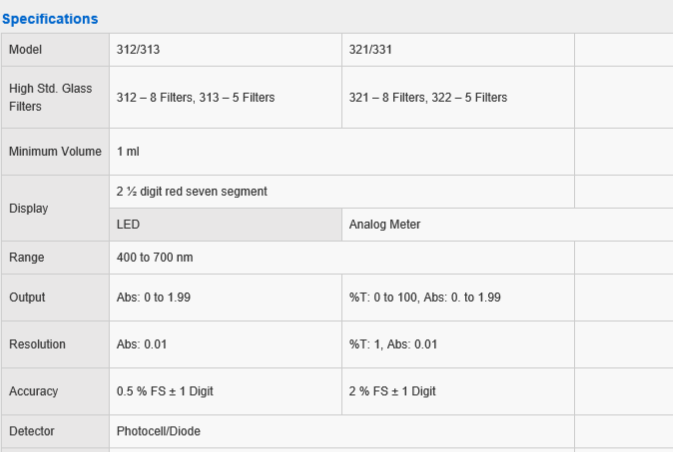Screen dimensions: 673x452
Task: Select the Model row label
Action: 55,50
